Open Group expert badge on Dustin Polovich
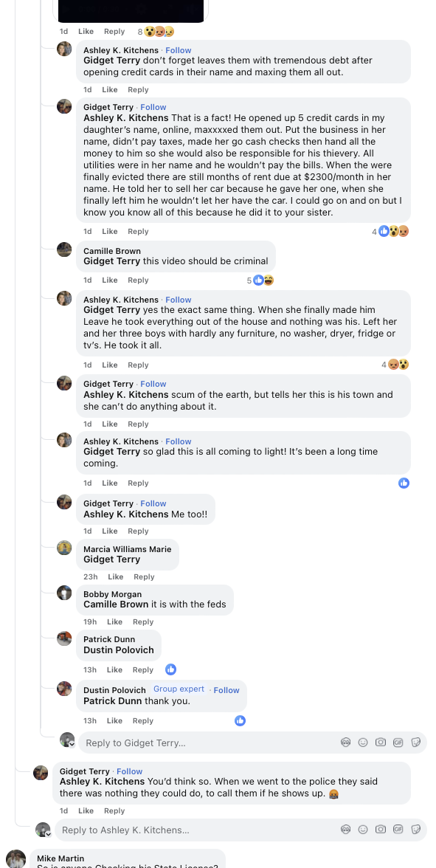The height and width of the screenshot is (868, 436). pyautogui.click(x=179, y=689)
